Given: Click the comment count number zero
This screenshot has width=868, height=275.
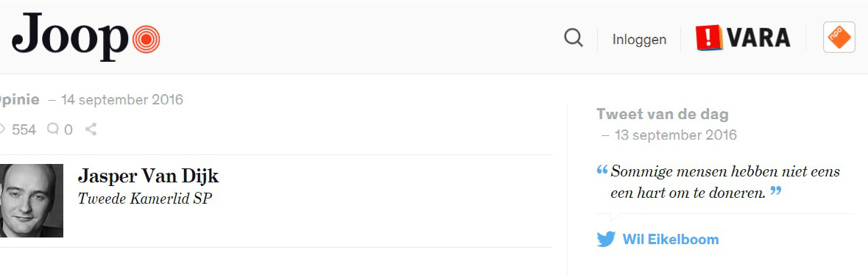Looking at the screenshot, I should [68, 130].
